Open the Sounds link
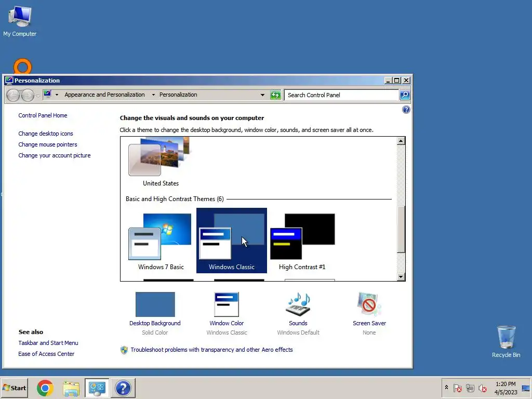Viewport: 532px width, 399px height. pyautogui.click(x=298, y=323)
